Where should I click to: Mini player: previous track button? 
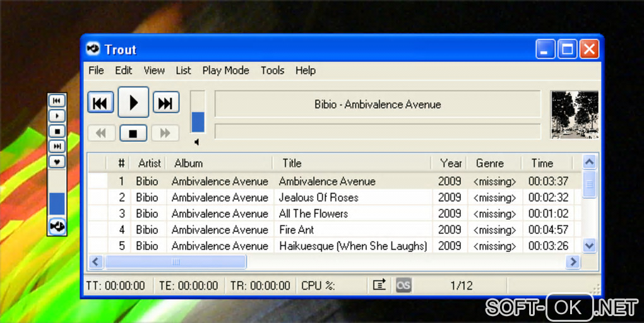[57, 100]
